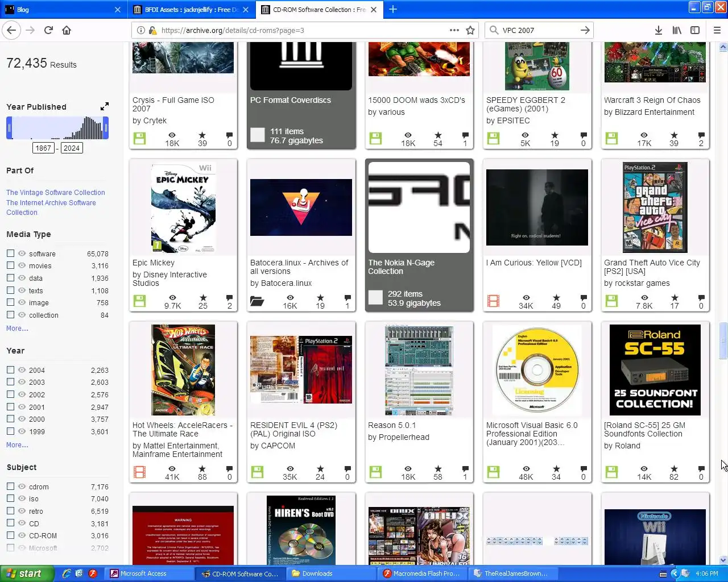Click views eye icon on Reason 5.0.1 card
Viewport: 728px width, 582px height.
408,469
